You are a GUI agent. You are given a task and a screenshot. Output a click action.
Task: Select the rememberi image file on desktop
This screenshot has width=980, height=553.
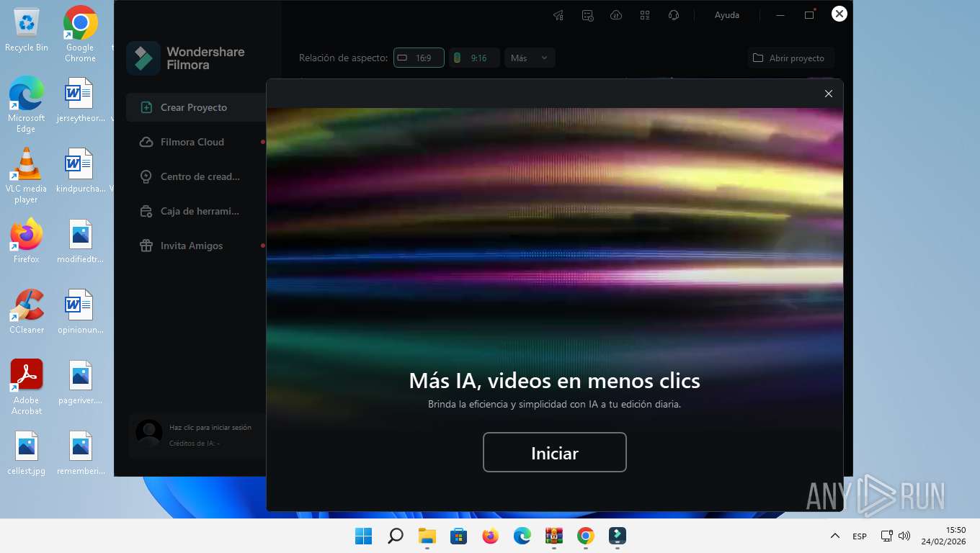80,454
